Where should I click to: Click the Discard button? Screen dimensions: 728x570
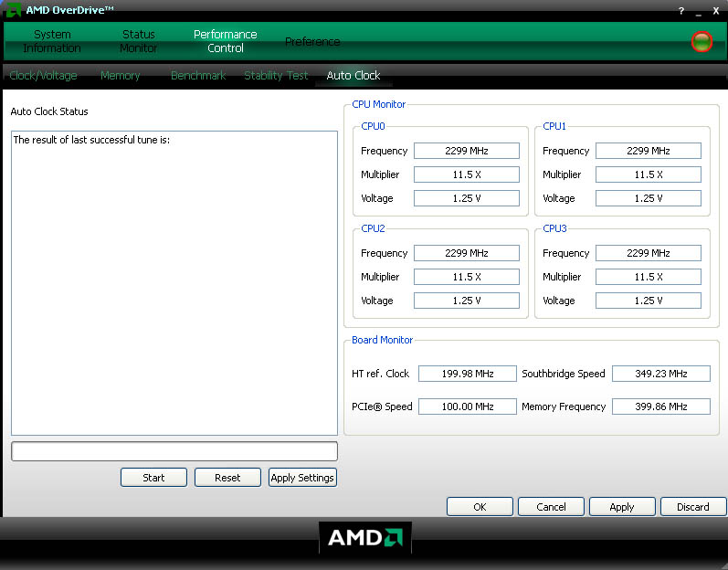click(x=693, y=507)
